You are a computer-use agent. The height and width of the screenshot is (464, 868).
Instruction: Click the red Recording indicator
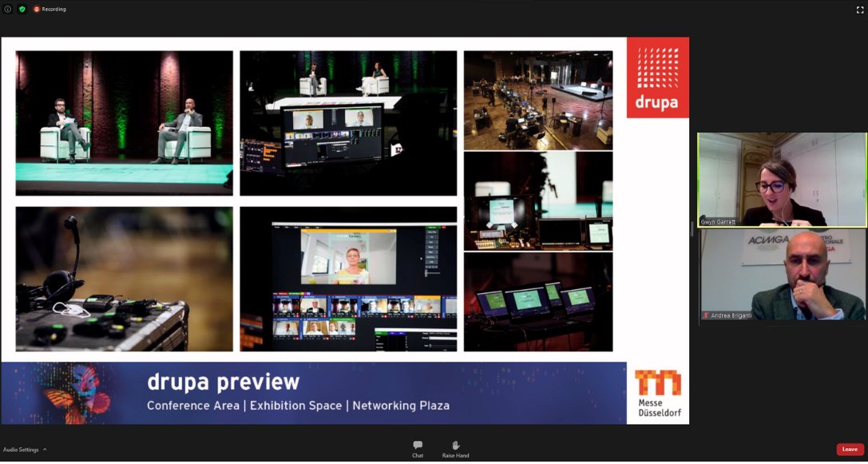(x=50, y=9)
